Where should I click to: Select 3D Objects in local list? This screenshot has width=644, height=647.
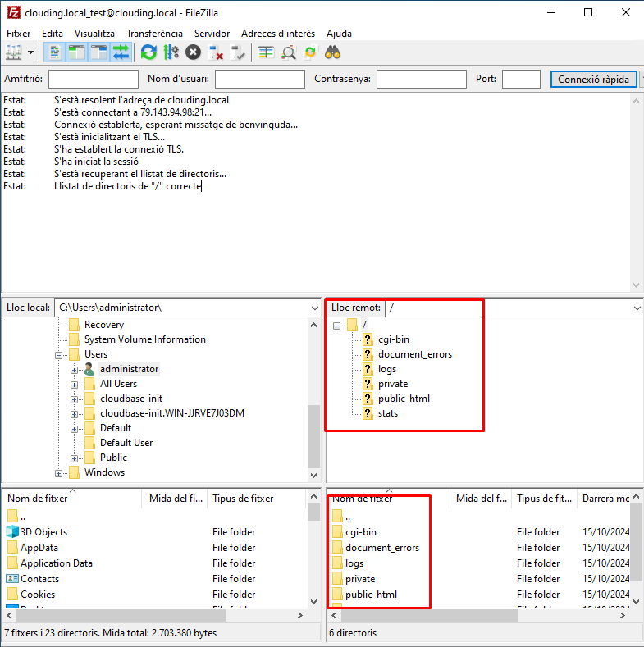pos(43,532)
